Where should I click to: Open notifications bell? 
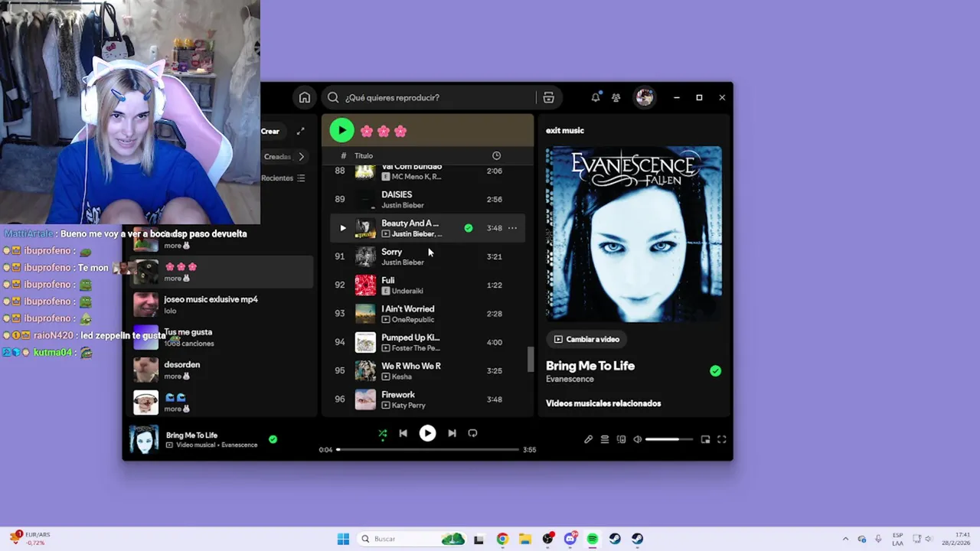pos(596,97)
